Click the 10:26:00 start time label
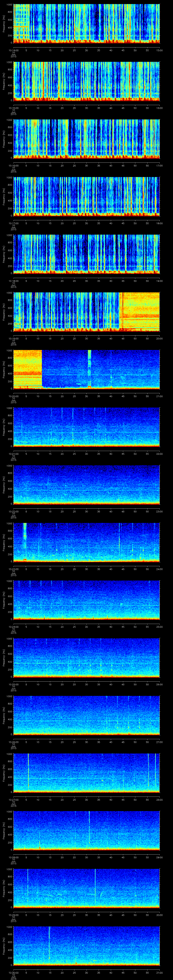173x980 pixels. point(14,742)
